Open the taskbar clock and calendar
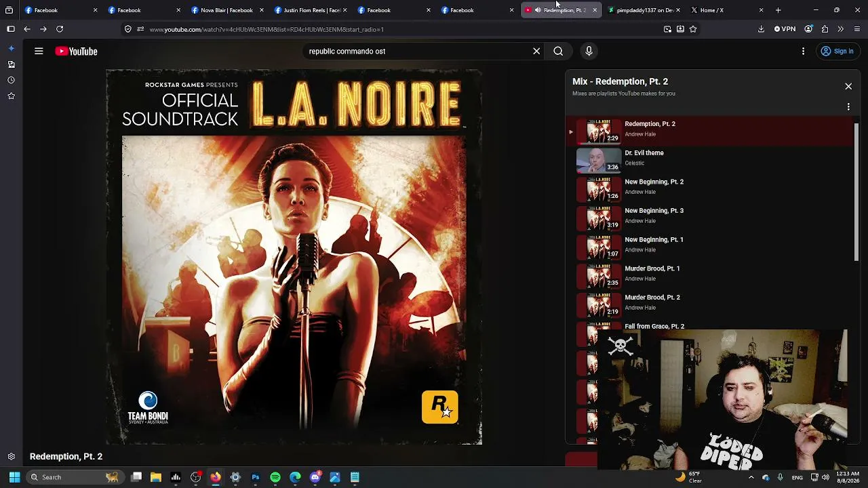868x488 pixels. coord(848,477)
